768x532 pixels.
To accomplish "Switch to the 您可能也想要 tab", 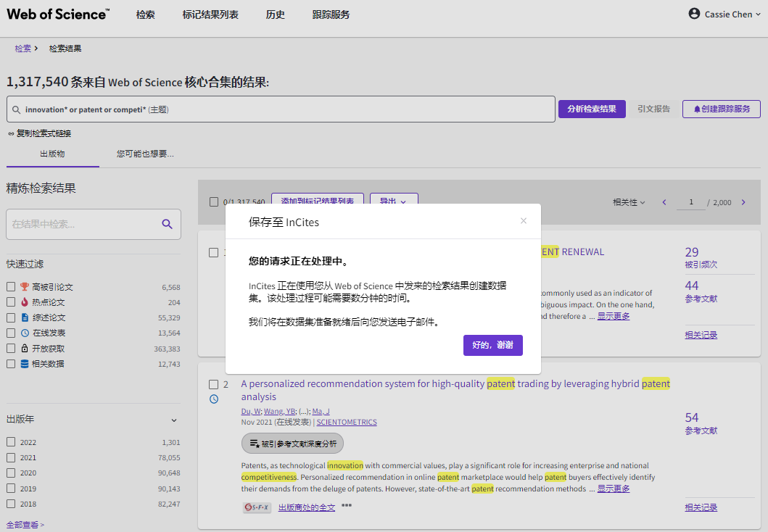I will click(x=146, y=154).
